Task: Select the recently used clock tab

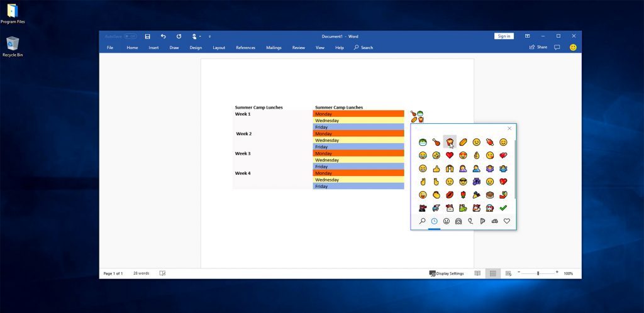Action: pyautogui.click(x=434, y=221)
